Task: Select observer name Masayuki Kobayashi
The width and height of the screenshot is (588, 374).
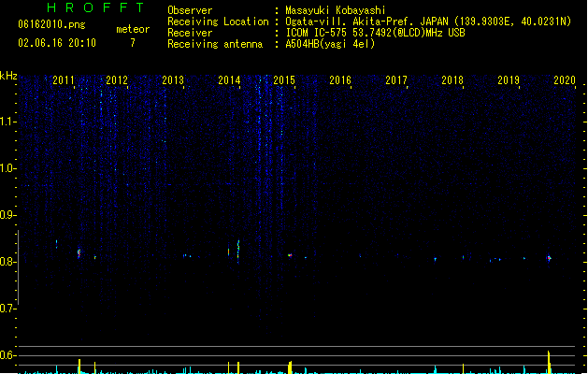Action: click(x=336, y=10)
